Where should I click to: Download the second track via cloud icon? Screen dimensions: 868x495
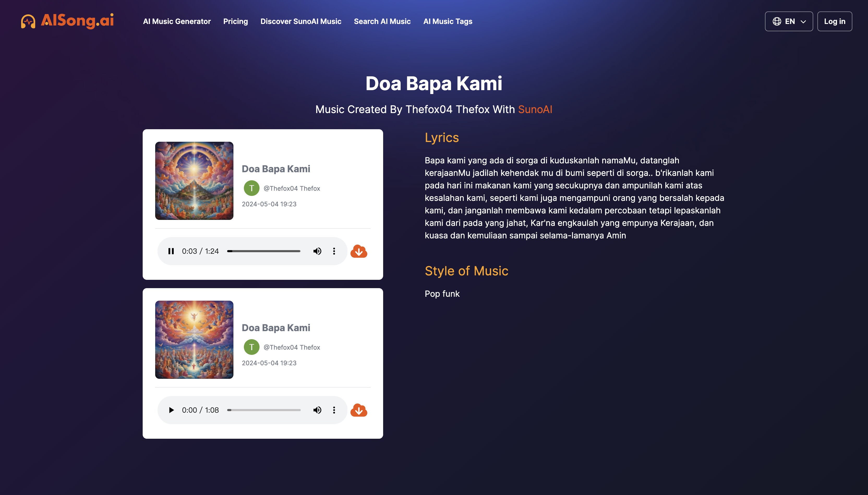tap(359, 410)
